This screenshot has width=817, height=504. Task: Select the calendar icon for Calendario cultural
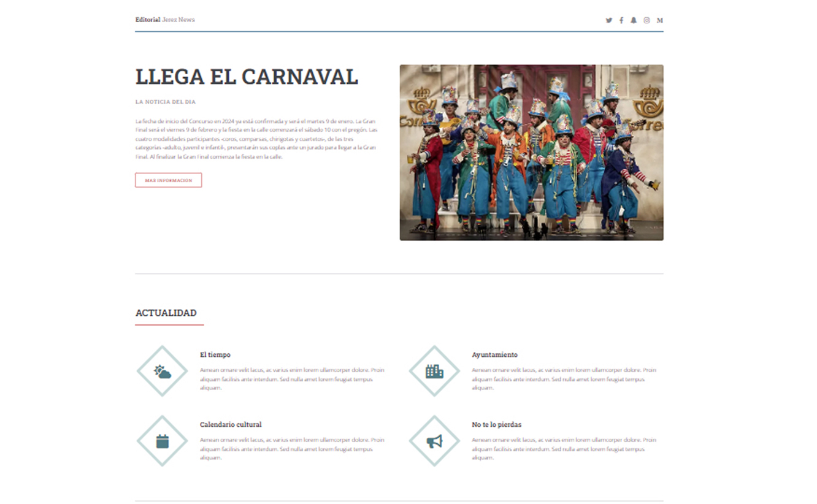pyautogui.click(x=161, y=440)
